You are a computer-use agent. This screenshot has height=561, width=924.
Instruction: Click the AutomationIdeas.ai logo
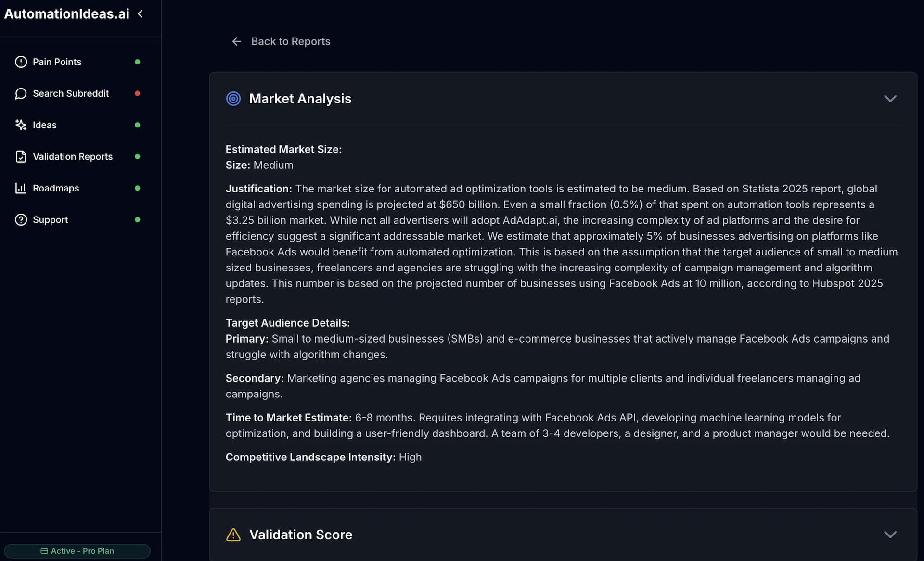tap(66, 14)
